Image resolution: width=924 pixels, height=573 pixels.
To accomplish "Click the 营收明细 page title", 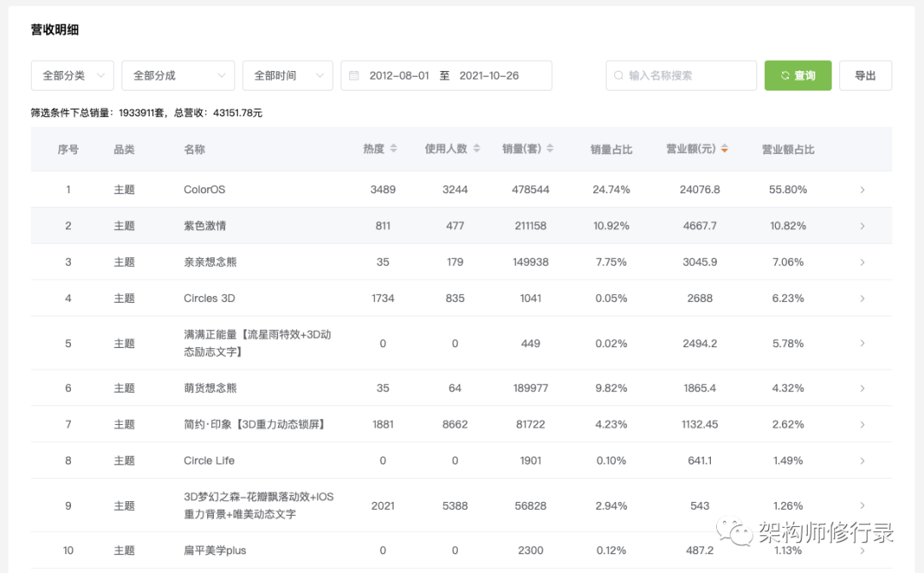I will (x=55, y=30).
